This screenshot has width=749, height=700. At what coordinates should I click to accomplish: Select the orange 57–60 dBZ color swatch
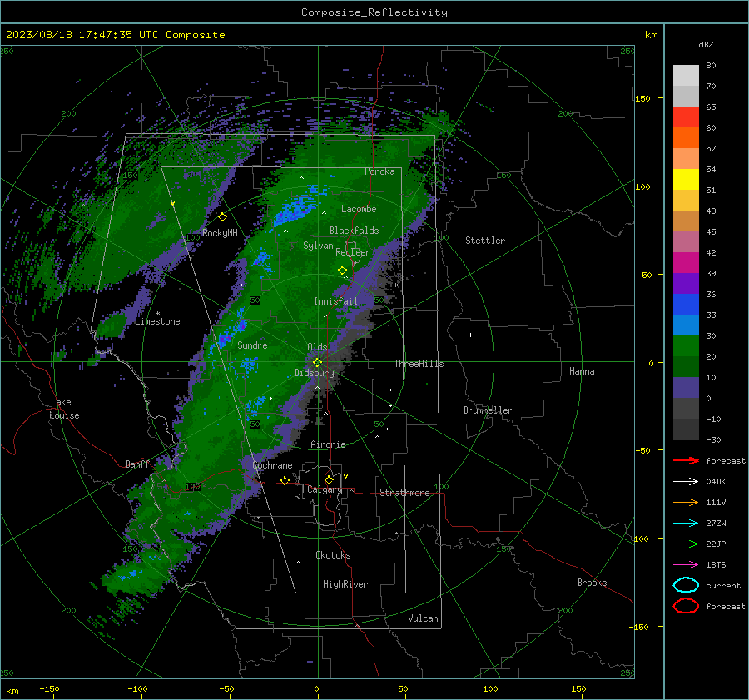pyautogui.click(x=686, y=138)
